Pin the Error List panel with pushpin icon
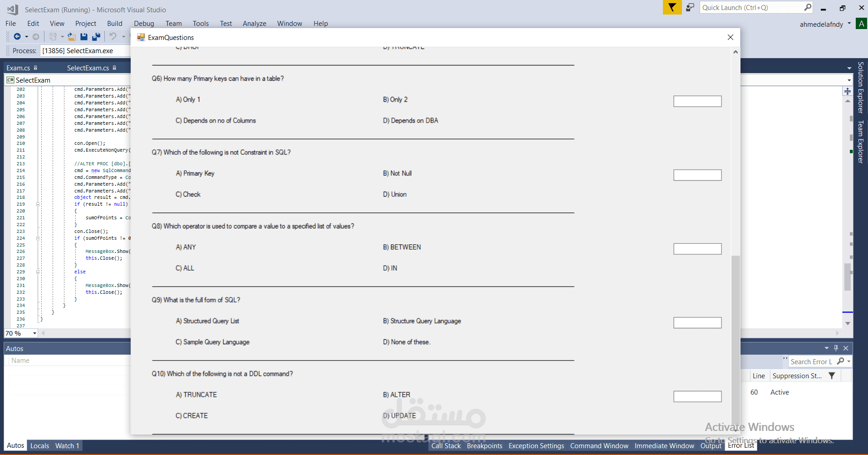The width and height of the screenshot is (868, 455). (836, 348)
